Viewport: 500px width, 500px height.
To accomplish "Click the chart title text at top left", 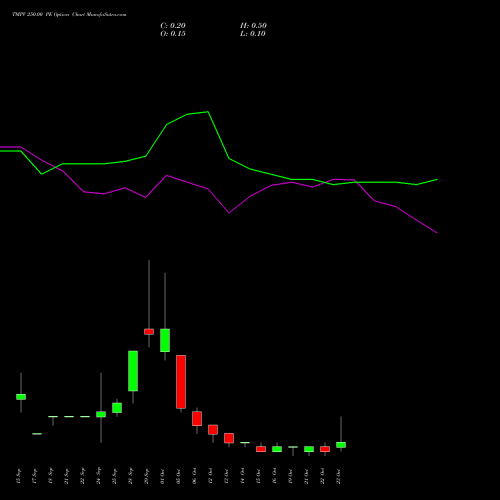I will click(69, 15).
